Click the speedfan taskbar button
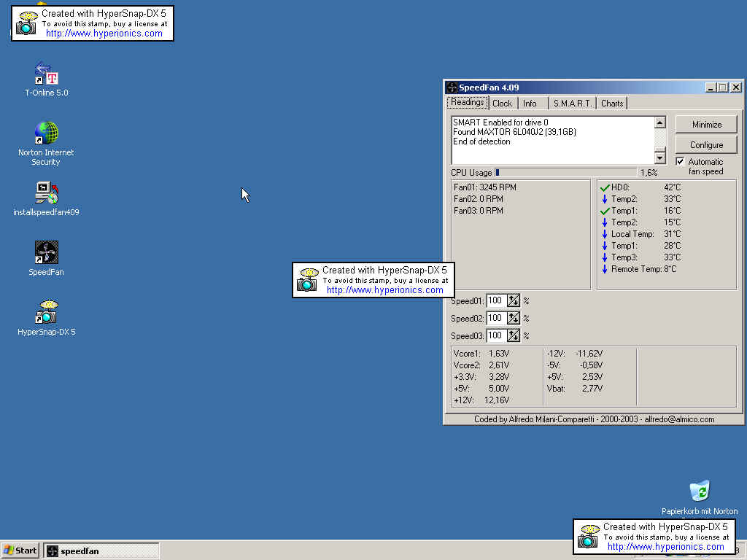The width and height of the screenshot is (747, 560). pyautogui.click(x=101, y=551)
